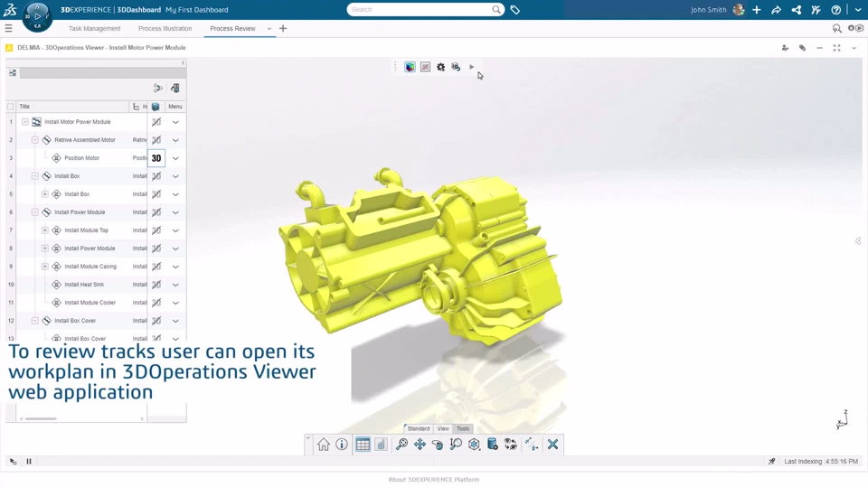Select the Process Review tab

pos(232,28)
